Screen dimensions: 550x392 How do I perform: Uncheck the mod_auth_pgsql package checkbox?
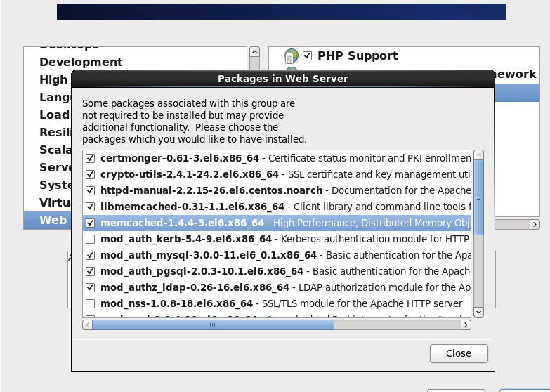[90, 271]
